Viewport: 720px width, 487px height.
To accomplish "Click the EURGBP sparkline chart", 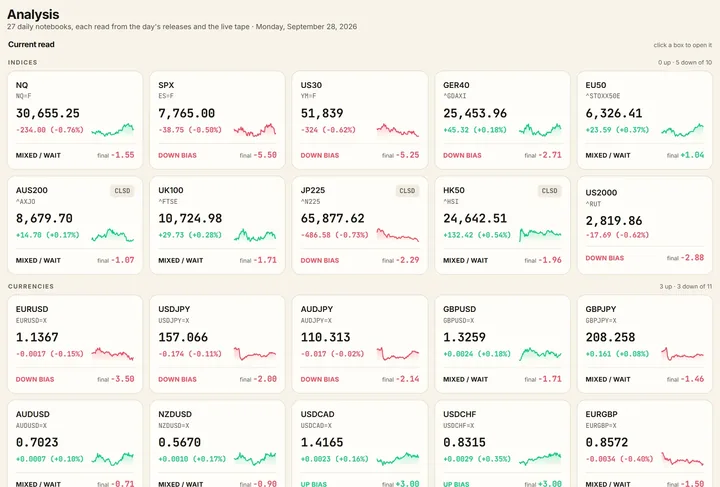I will click(682, 459).
